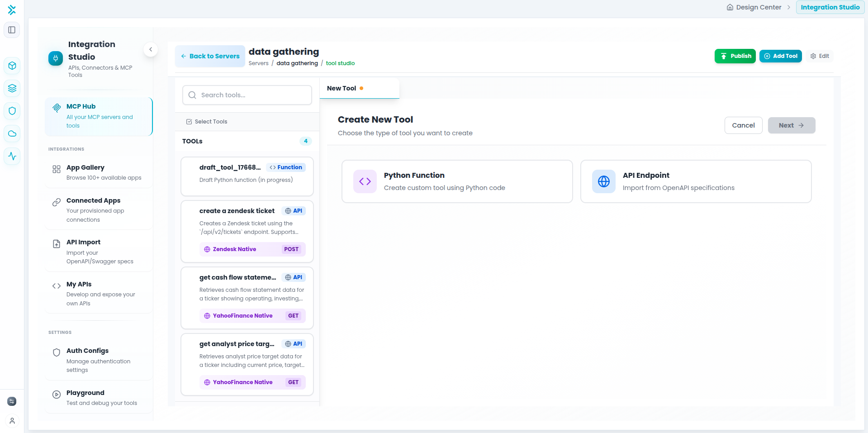Open the stacked layers icon in rail

12,88
